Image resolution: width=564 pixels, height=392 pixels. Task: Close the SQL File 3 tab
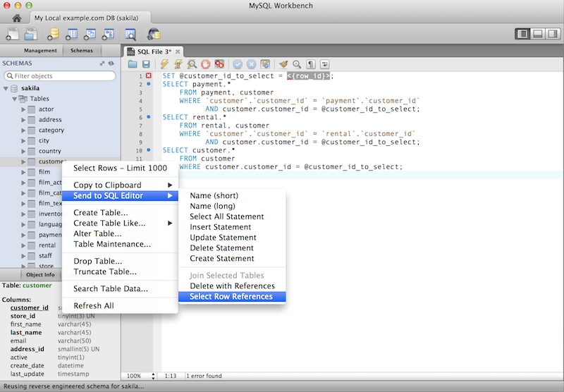pos(178,51)
